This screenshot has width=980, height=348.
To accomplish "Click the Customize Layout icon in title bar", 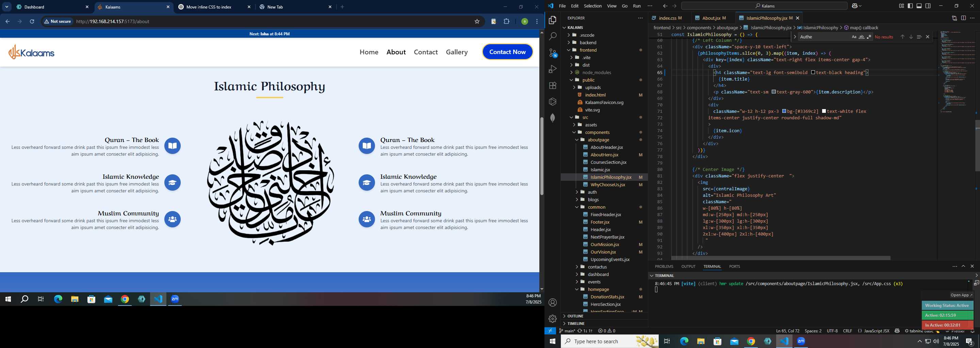I will (901, 6).
